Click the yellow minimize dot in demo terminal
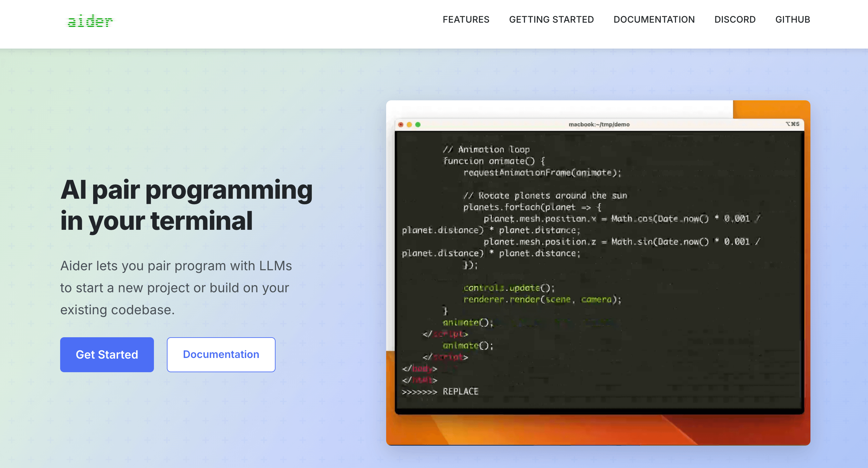The height and width of the screenshot is (468, 868). (409, 124)
